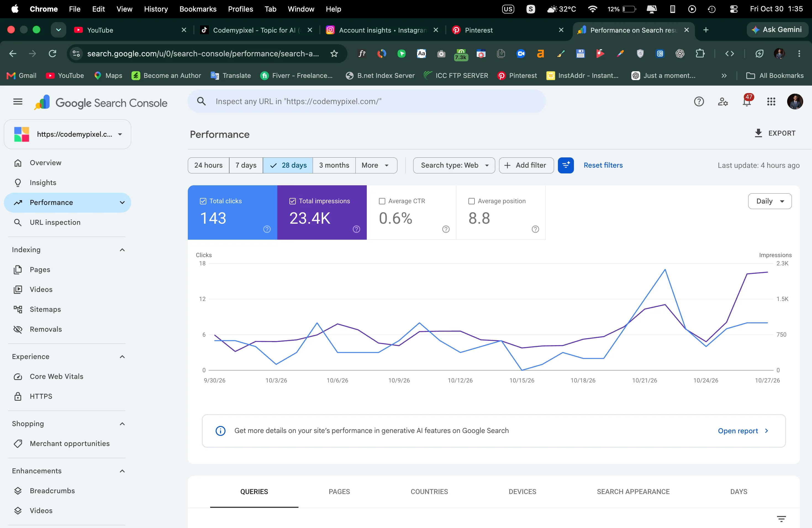Open users and permissions settings icon
Screen dimensions: 812x528
[723, 102]
